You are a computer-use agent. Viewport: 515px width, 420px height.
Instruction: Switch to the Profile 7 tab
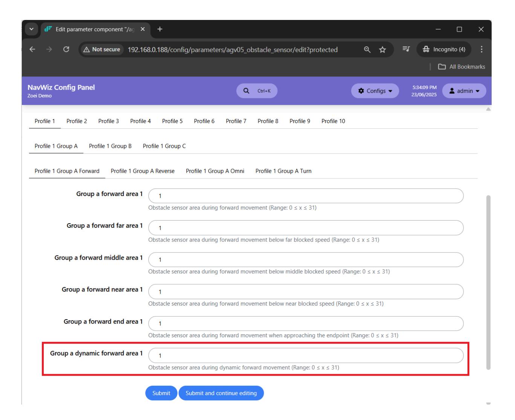(236, 121)
